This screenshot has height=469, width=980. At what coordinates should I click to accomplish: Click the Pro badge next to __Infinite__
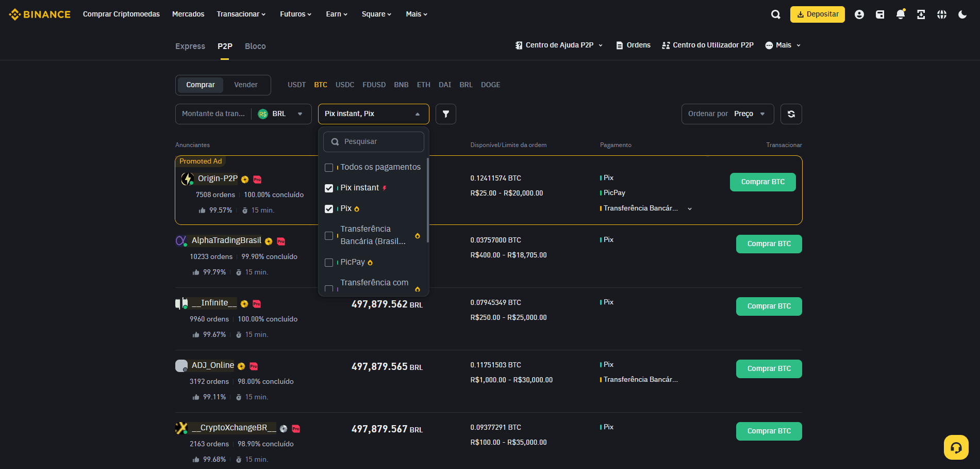coord(257,304)
